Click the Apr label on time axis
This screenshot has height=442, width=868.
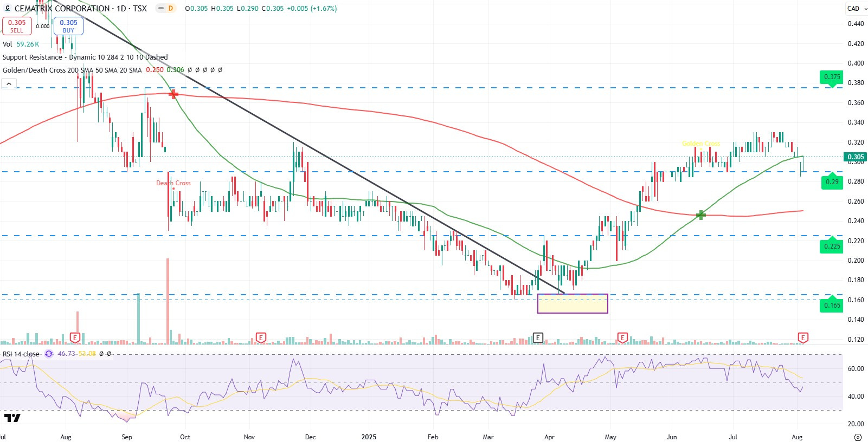click(549, 437)
